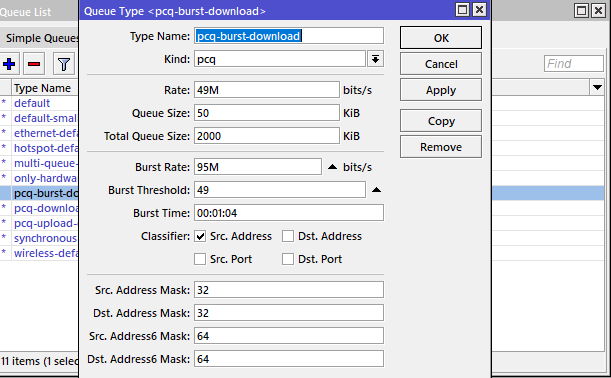Remove selected item with red minus icon

(34, 64)
